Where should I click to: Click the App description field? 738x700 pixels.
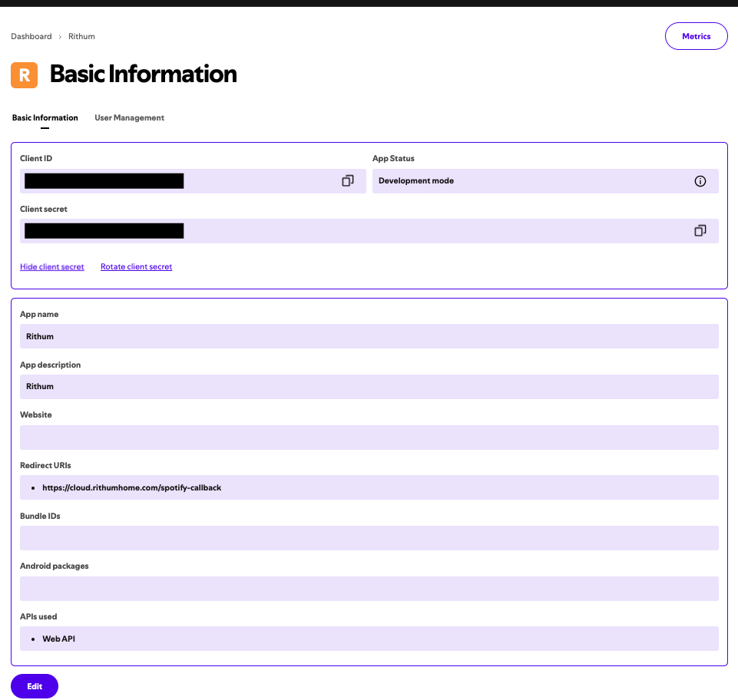pos(369,387)
